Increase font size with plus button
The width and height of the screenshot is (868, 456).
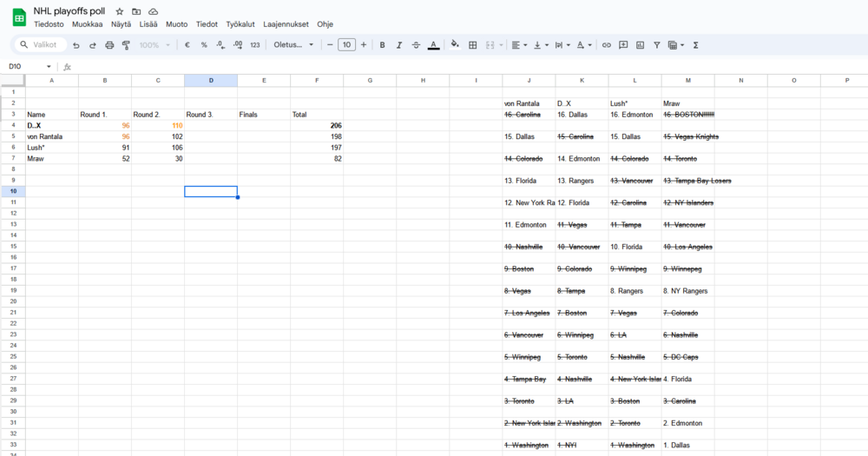point(364,45)
